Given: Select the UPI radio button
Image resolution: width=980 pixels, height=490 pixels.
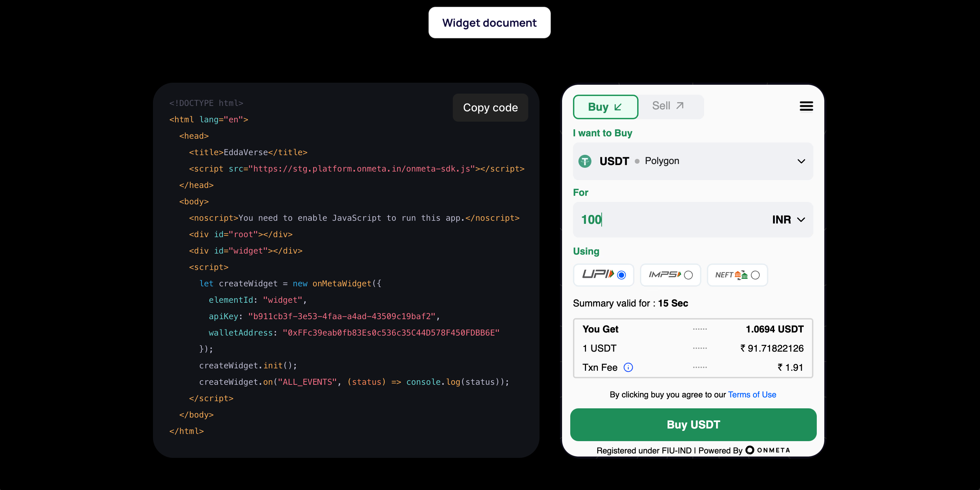Looking at the screenshot, I should tap(621, 275).
